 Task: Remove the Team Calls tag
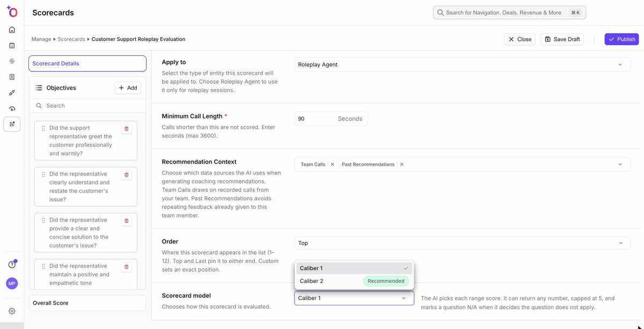(332, 164)
